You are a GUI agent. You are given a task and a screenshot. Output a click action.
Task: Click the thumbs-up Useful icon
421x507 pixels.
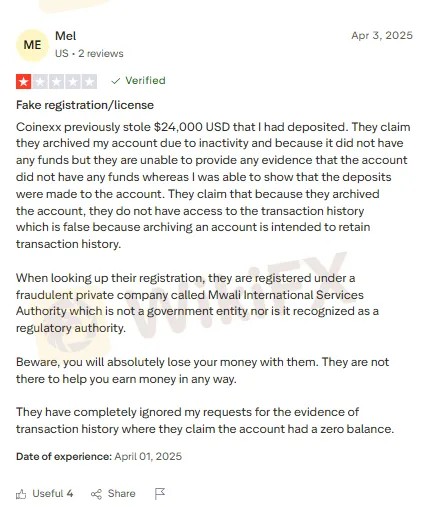pos(21,494)
